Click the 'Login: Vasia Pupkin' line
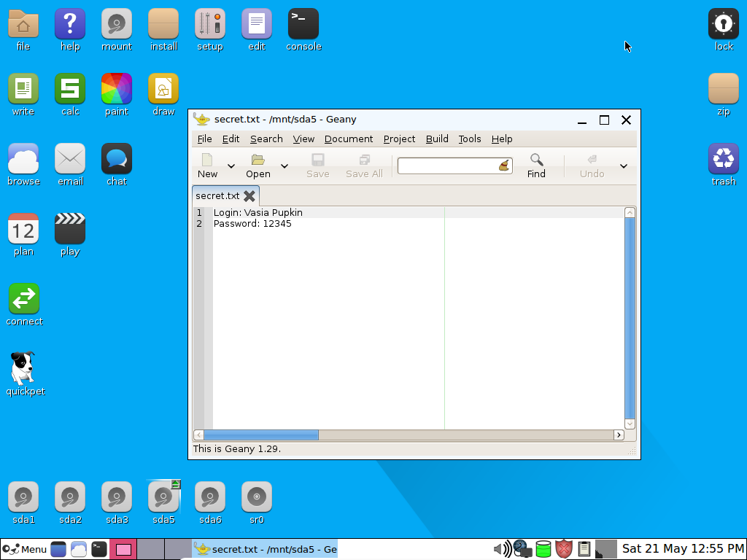Viewport: 747px width, 560px height. click(258, 212)
